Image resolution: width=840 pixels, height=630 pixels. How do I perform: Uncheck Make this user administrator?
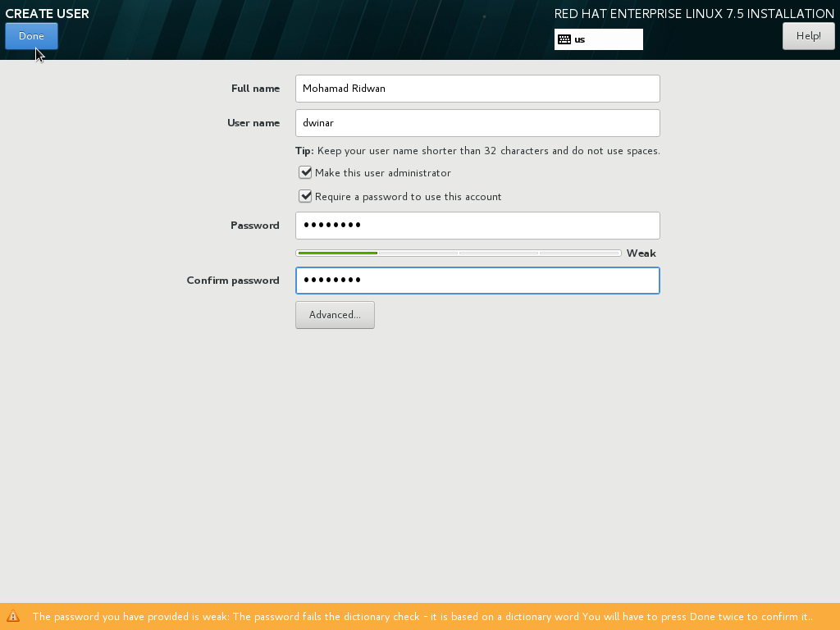pyautogui.click(x=305, y=172)
